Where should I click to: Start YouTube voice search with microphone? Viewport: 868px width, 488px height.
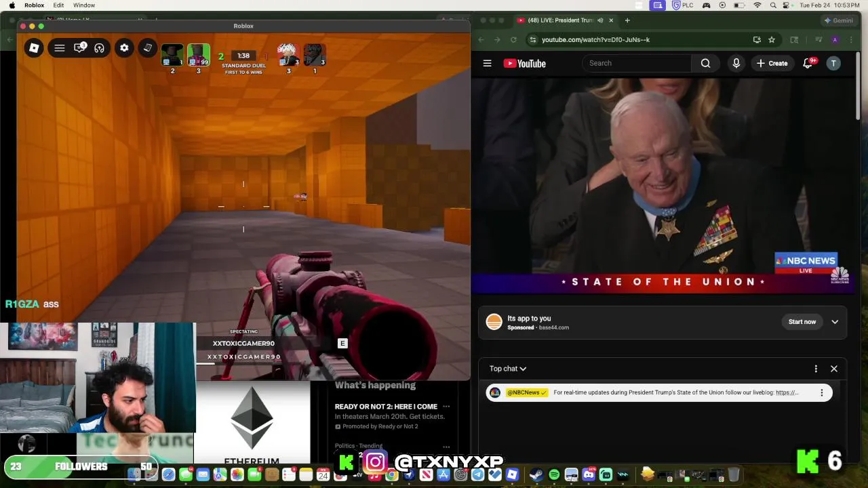pos(736,63)
